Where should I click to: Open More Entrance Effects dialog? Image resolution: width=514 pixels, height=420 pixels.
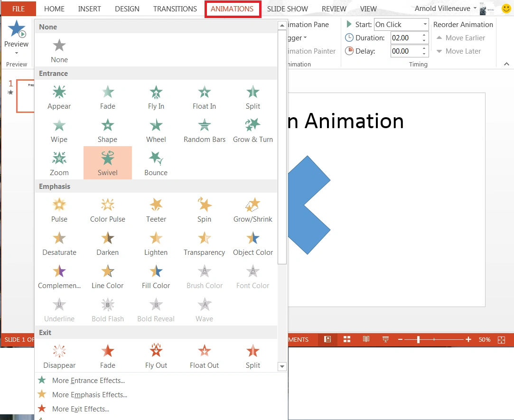point(88,380)
